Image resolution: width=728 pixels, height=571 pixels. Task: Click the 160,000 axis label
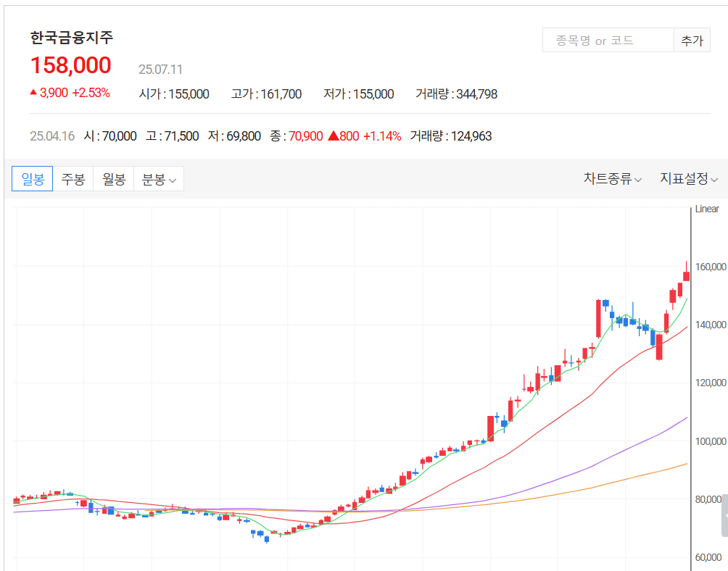[711, 267]
